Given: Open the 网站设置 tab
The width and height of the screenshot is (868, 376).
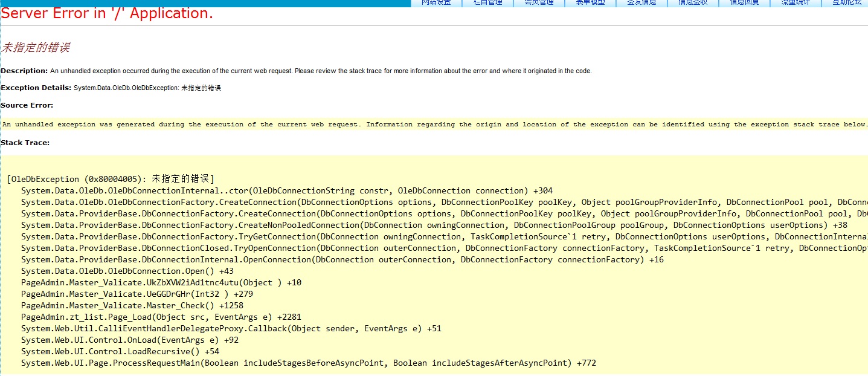Looking at the screenshot, I should pos(436,3).
